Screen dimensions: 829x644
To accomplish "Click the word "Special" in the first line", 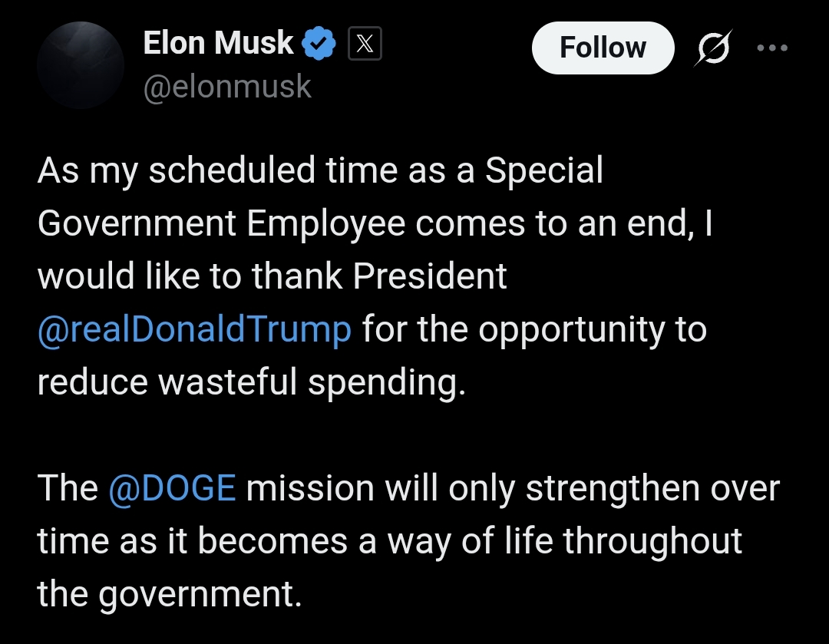I will pyautogui.click(x=544, y=171).
